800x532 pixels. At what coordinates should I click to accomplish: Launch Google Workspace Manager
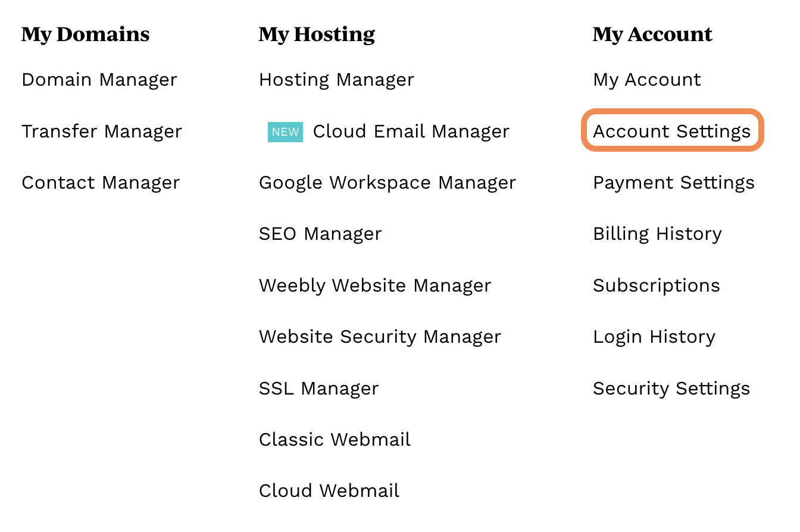click(x=387, y=183)
